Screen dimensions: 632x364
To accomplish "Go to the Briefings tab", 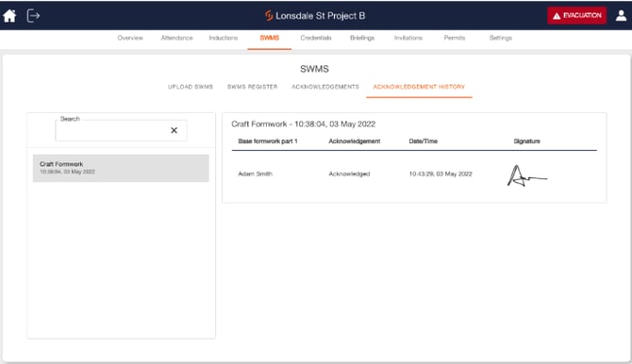I will pos(362,38).
